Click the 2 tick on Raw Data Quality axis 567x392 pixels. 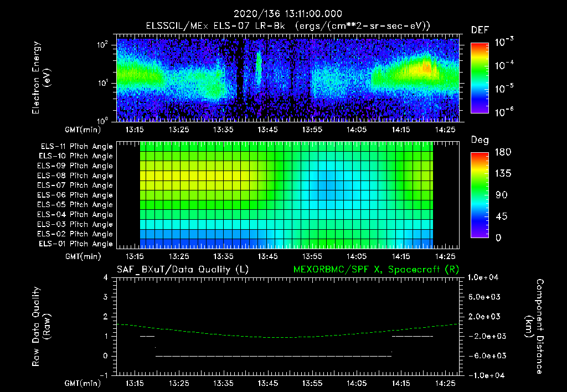point(106,316)
